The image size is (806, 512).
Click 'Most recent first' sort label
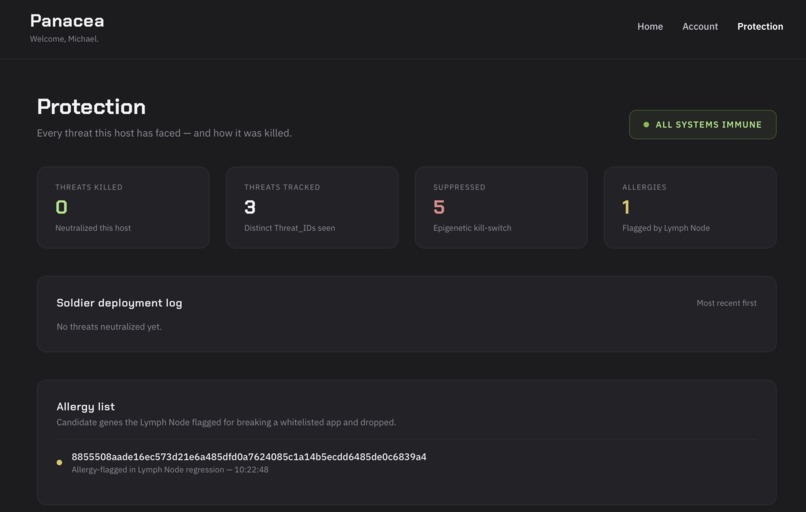tap(726, 303)
